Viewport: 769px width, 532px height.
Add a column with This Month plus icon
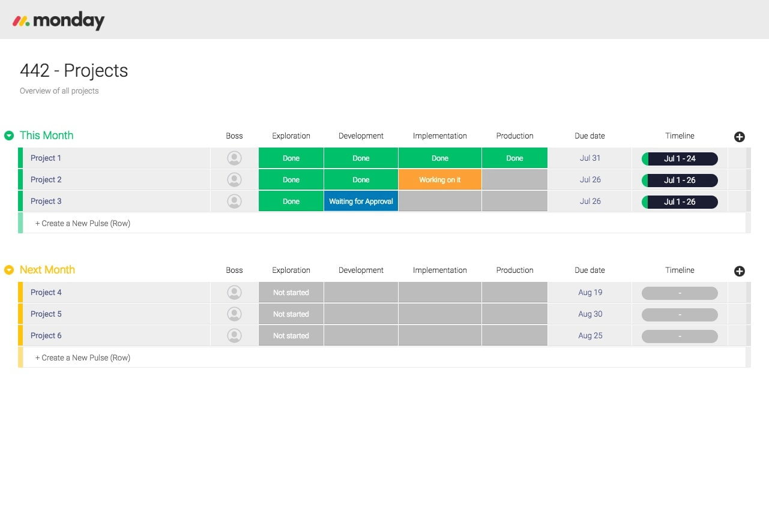(740, 137)
